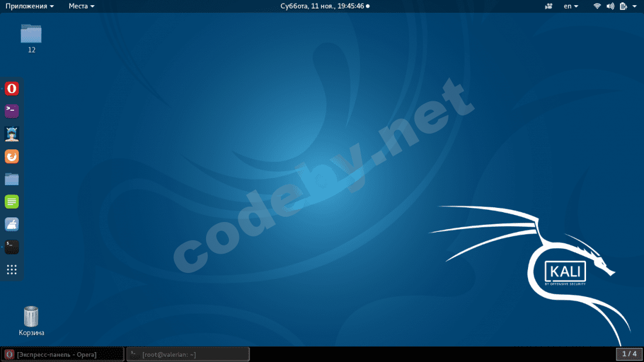Open the en keyboard layout dropdown
Viewport: 644px width, 362px height.
[x=571, y=6]
